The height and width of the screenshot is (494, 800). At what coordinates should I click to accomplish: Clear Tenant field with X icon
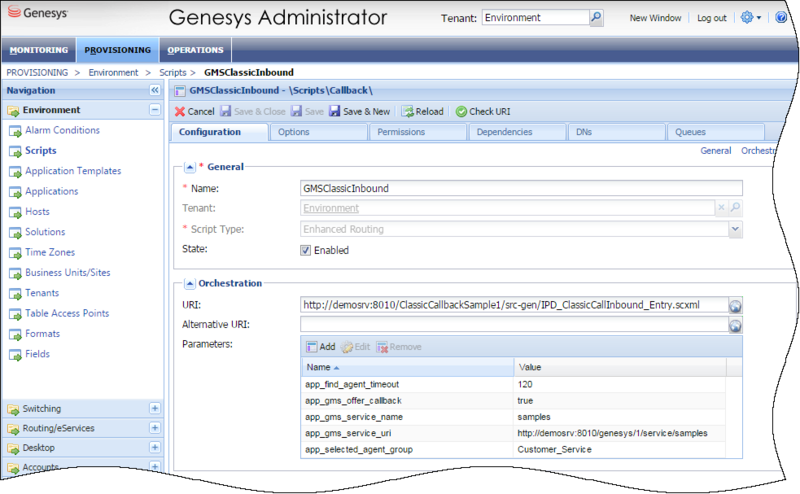[721, 208]
